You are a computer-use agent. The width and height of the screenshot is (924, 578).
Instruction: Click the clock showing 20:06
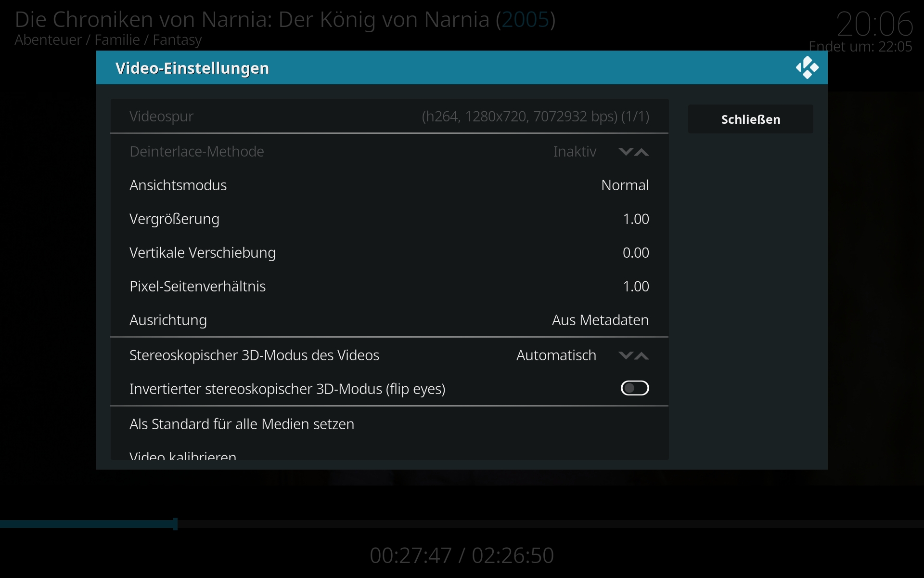tap(874, 24)
